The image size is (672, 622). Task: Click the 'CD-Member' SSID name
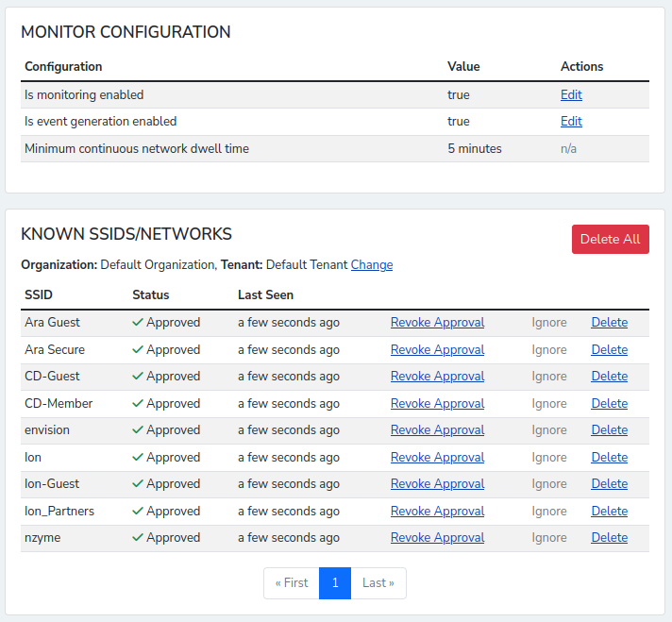pos(59,404)
